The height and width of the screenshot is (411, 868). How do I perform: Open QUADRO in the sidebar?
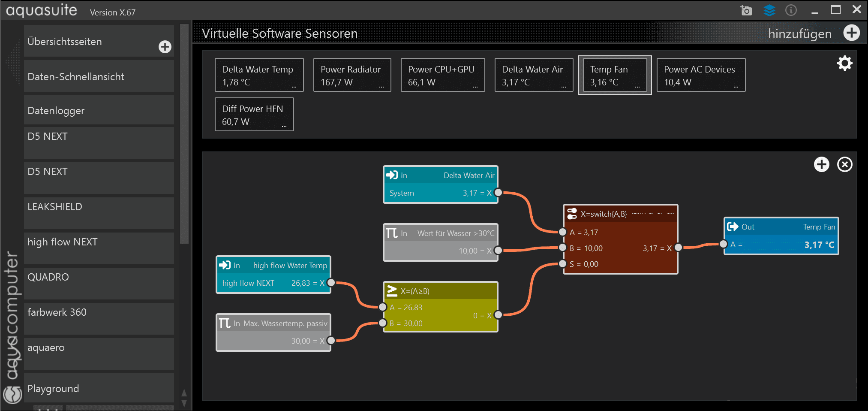tap(99, 283)
